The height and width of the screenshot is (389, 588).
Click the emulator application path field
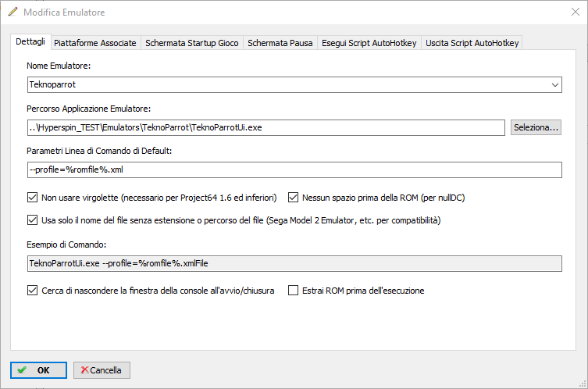tap(266, 127)
